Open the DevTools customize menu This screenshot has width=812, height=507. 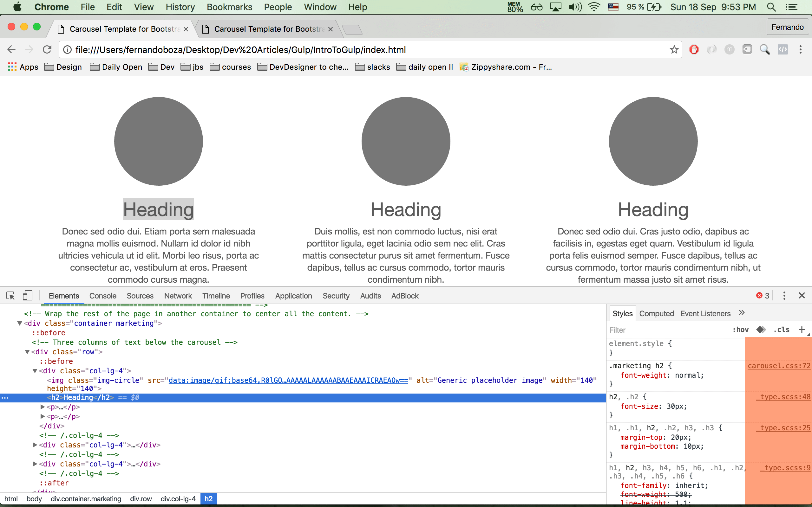click(784, 295)
